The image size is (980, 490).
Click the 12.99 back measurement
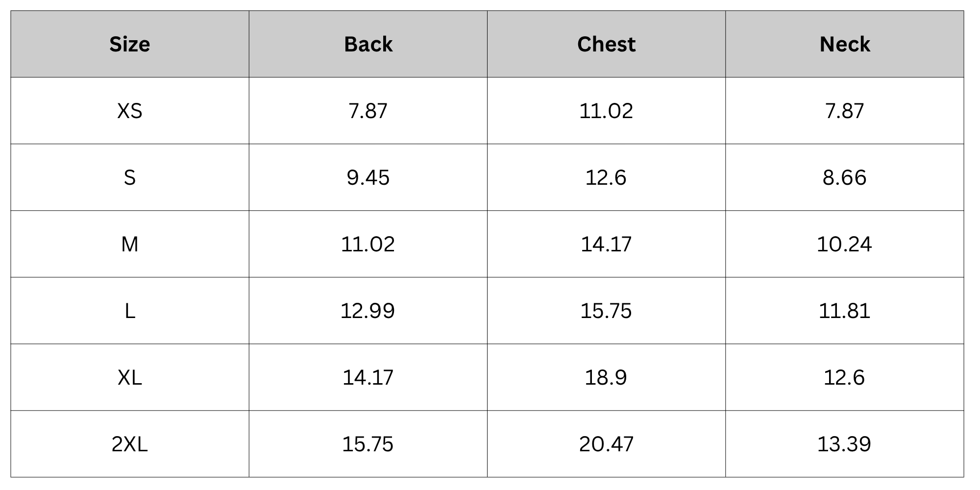[368, 311]
